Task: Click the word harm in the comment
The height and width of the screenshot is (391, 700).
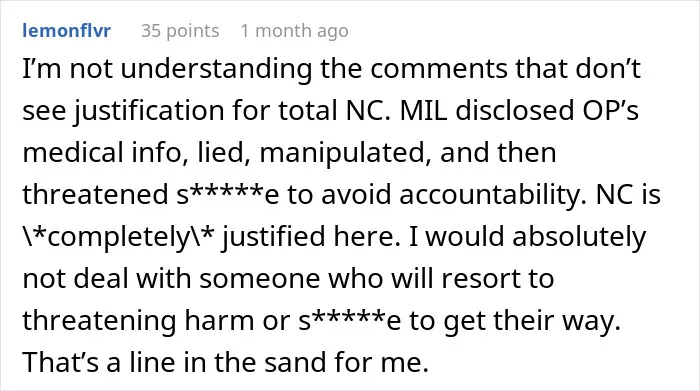Action: click(219, 320)
